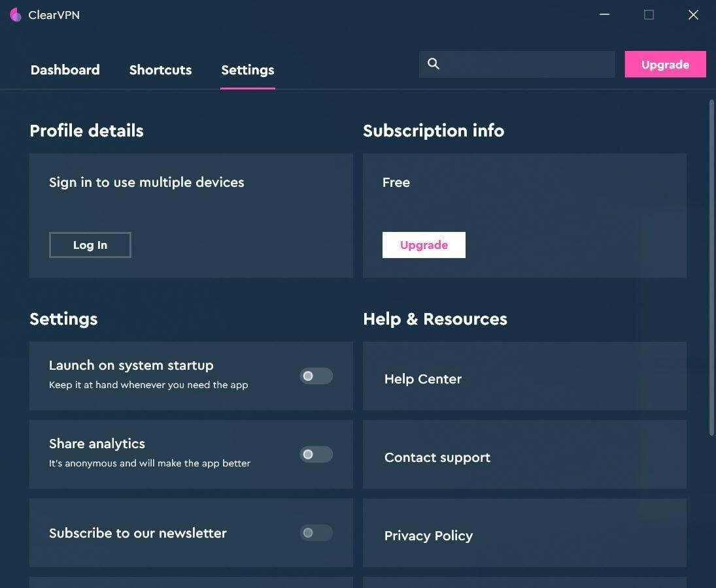The image size is (716, 588).
Task: View the Privacy Policy
Action: click(428, 536)
